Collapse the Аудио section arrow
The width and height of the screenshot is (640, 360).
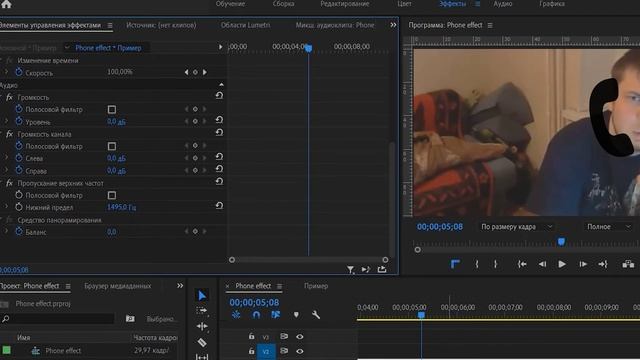(221, 84)
